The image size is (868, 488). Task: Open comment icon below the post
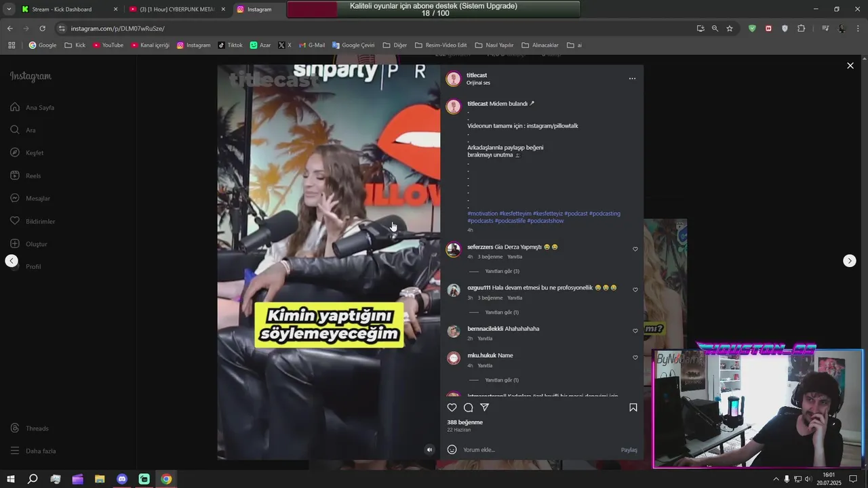[469, 407]
